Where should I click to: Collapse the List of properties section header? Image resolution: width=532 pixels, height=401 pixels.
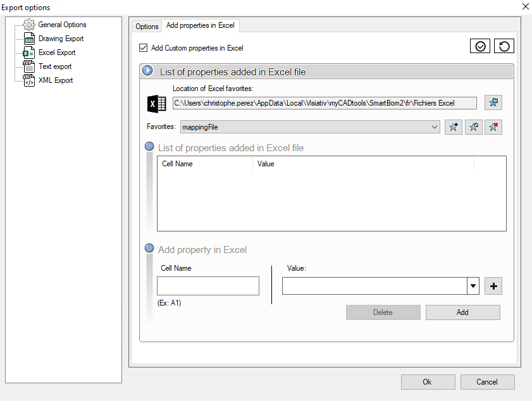point(148,71)
